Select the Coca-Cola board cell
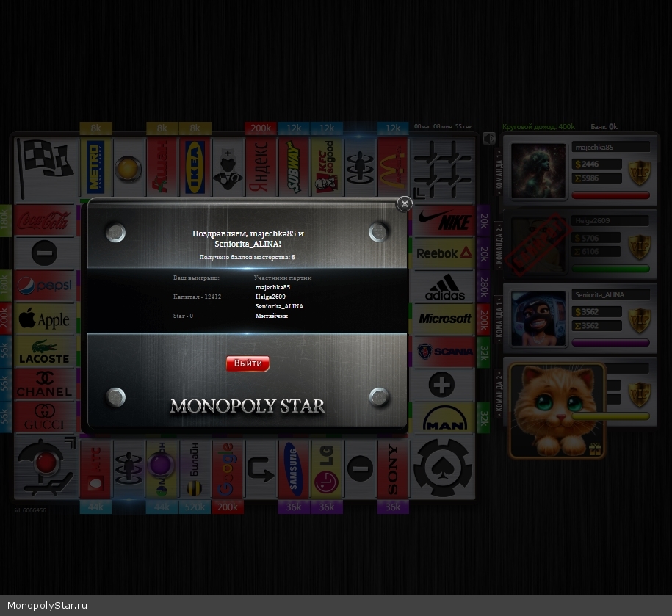 [x=46, y=220]
